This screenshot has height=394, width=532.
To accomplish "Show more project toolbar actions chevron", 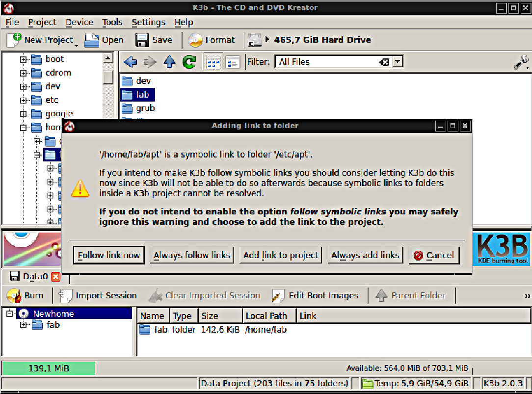I will point(527,296).
